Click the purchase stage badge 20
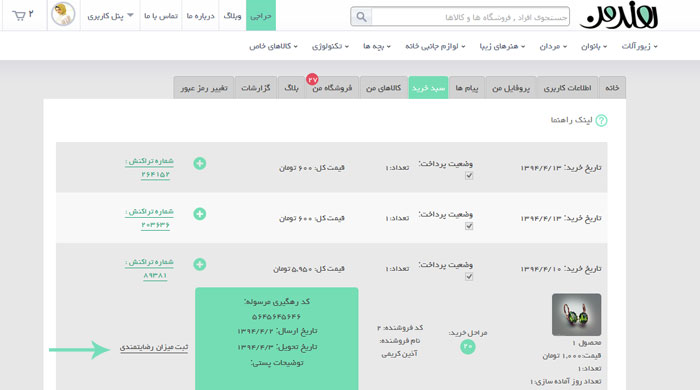The image size is (700, 390). click(x=467, y=346)
